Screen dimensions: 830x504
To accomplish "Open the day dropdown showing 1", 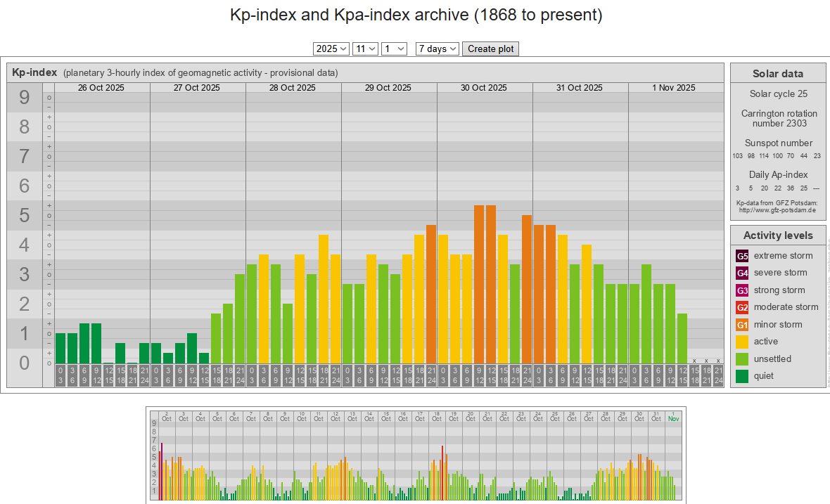I will point(394,49).
